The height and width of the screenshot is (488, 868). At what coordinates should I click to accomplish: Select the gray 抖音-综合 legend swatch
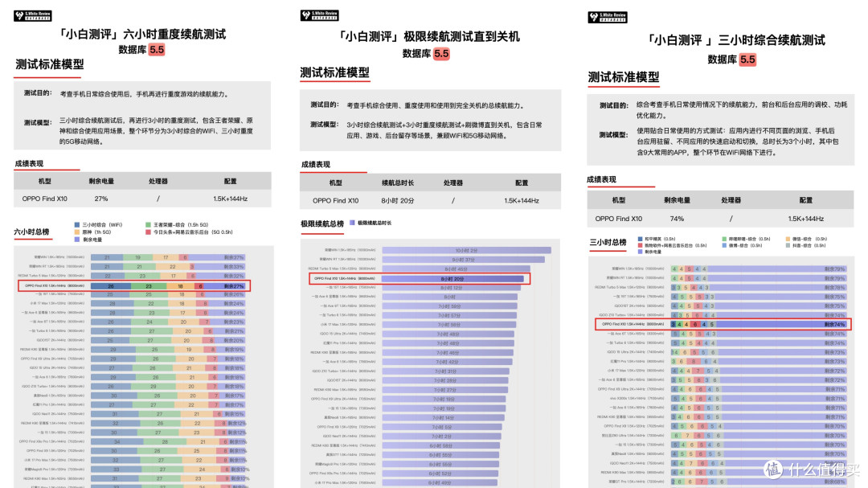click(788, 245)
